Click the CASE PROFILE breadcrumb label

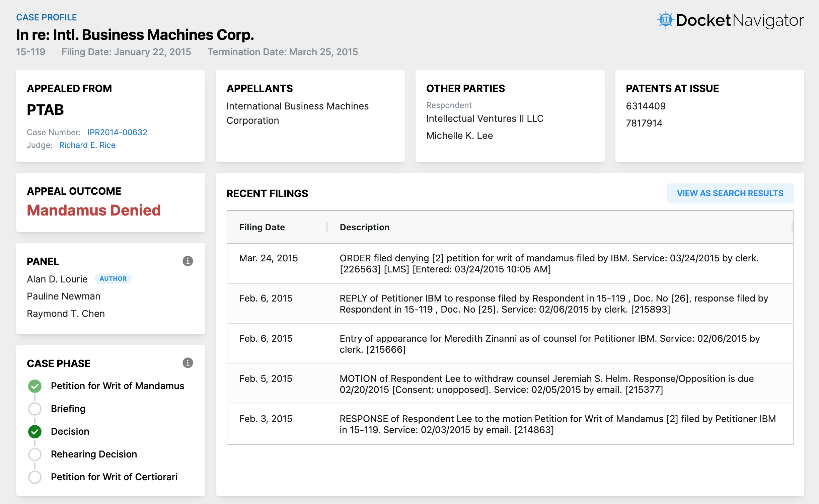(47, 17)
